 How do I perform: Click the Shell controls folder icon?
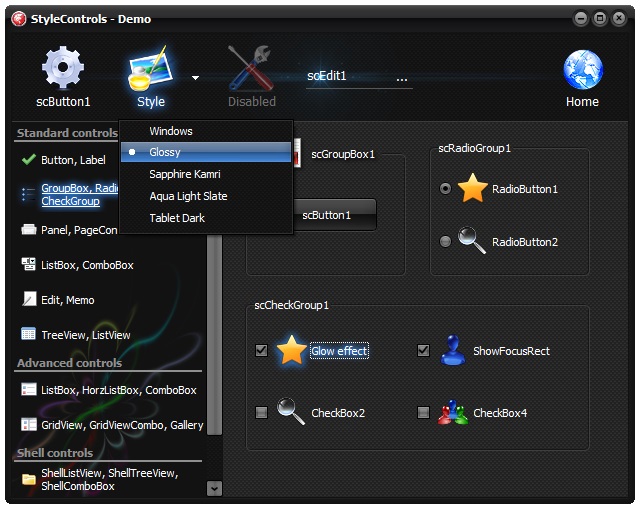point(29,479)
